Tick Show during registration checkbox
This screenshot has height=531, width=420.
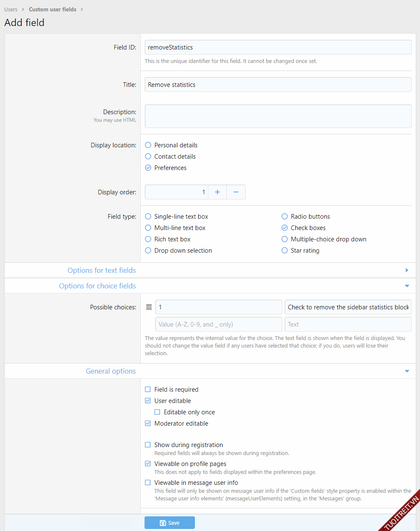click(148, 445)
